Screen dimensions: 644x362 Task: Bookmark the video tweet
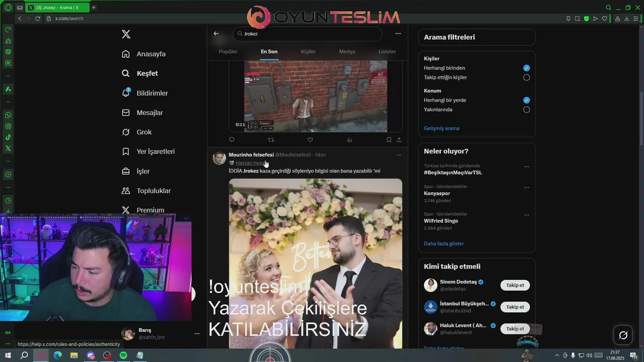click(x=389, y=140)
